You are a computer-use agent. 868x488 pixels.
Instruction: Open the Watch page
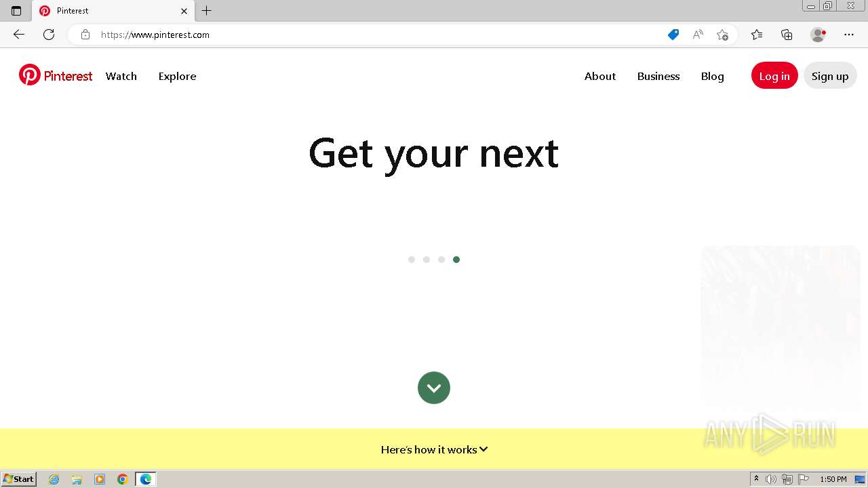121,76
